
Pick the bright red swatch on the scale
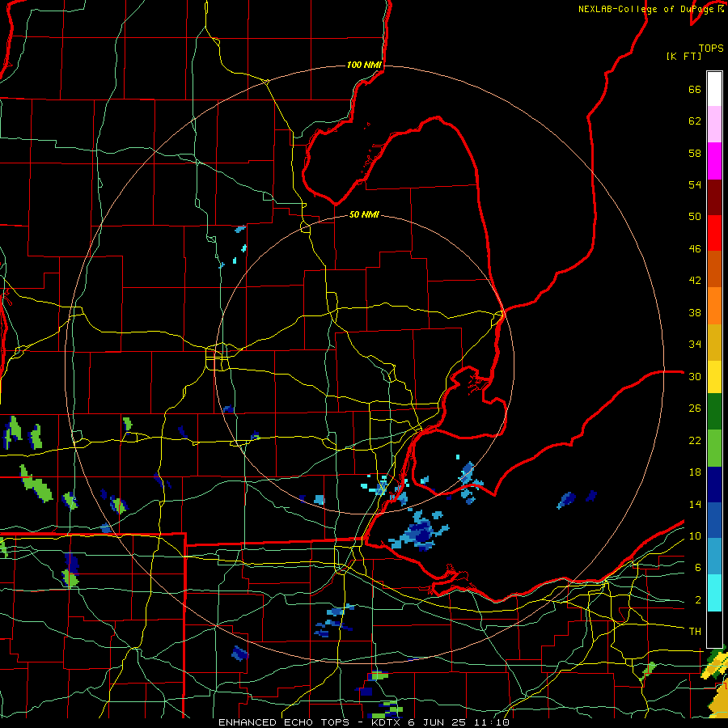(714, 233)
